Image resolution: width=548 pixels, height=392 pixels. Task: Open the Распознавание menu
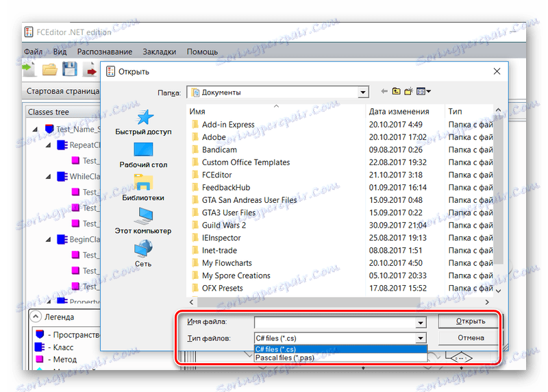pos(105,52)
